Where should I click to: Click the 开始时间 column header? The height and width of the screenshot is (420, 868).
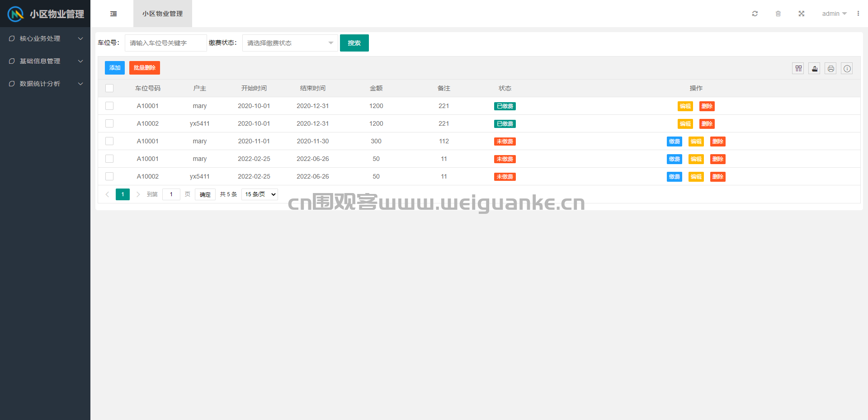[254, 88]
